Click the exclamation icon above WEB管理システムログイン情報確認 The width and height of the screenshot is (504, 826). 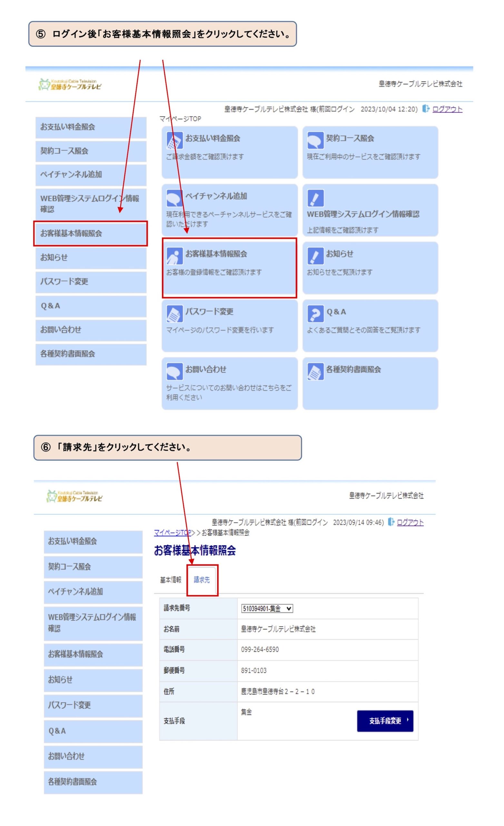click(315, 198)
